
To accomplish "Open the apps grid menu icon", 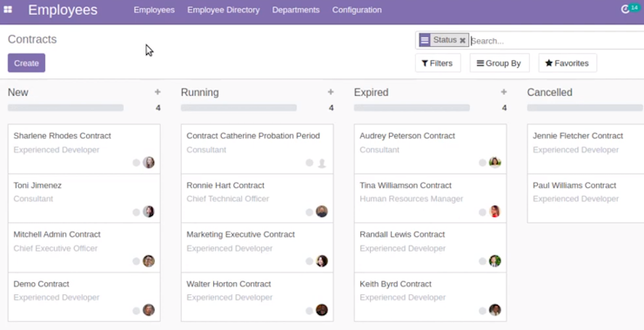I will point(8,10).
